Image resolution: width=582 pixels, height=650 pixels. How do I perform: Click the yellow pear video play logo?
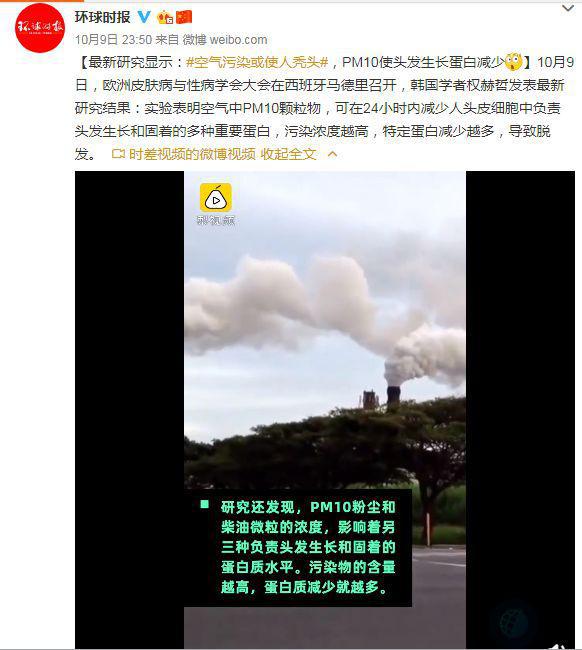tap(216, 197)
